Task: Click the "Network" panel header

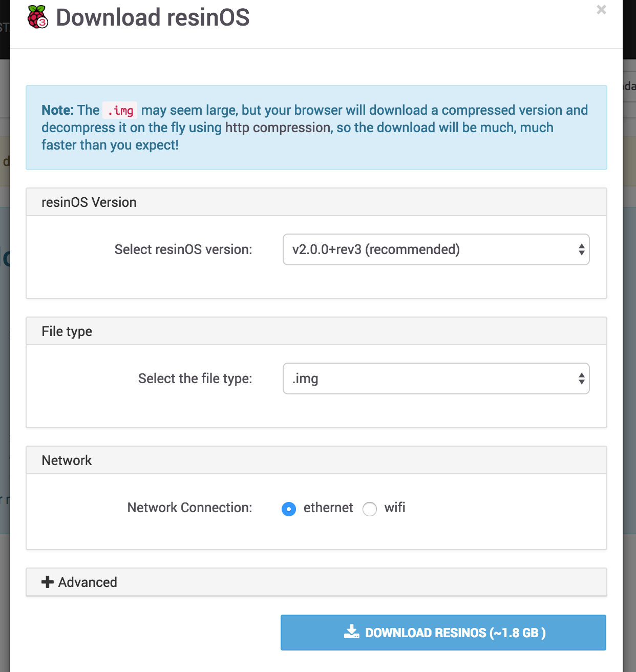Action: (67, 460)
